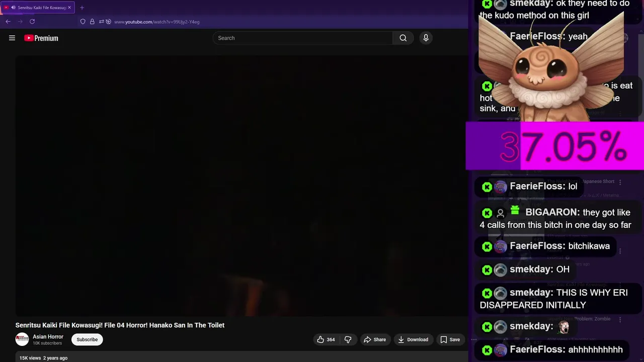Viewport: 644px width, 362px height.
Task: Click the blocked autoplay icon in address bar
Action: (108, 22)
